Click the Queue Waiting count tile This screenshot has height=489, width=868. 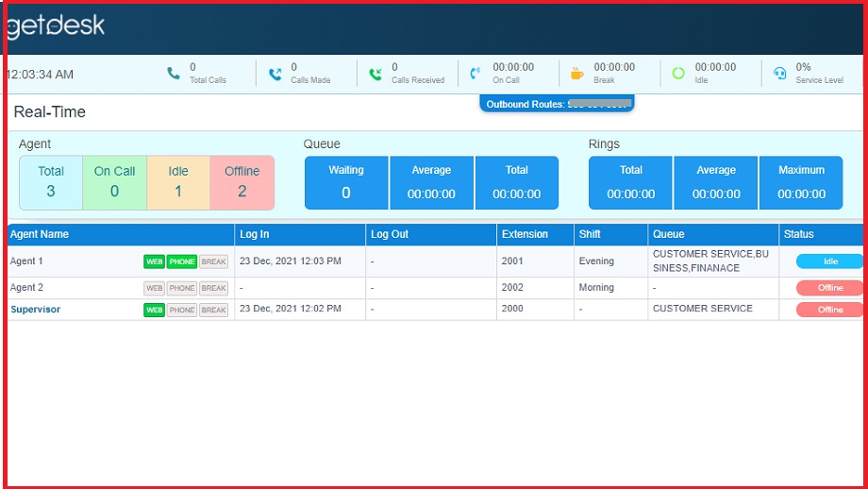pyautogui.click(x=345, y=182)
